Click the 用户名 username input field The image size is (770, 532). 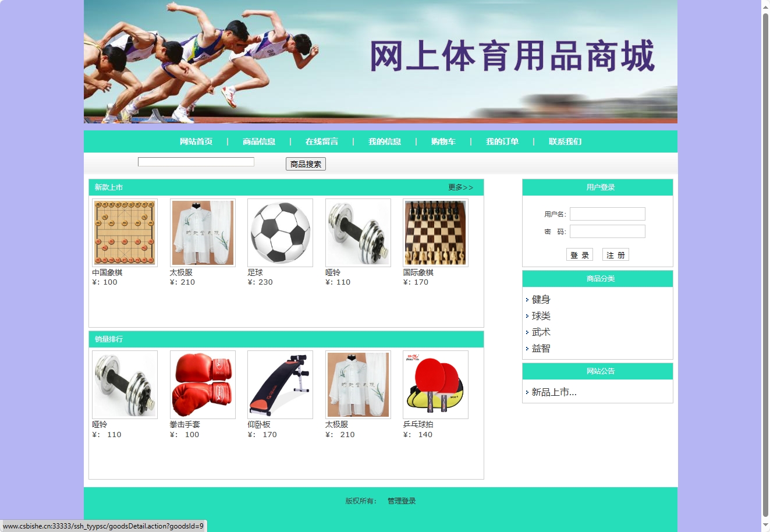click(x=607, y=214)
